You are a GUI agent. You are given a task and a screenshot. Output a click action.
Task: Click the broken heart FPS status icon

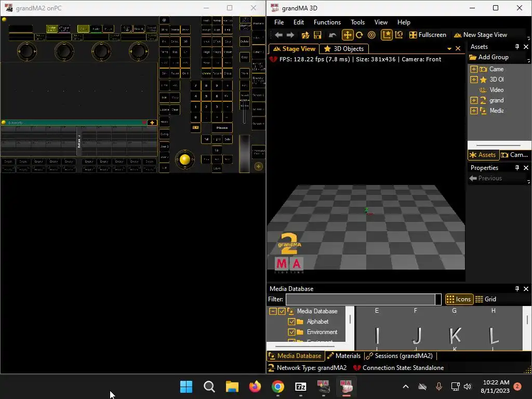[273, 59]
